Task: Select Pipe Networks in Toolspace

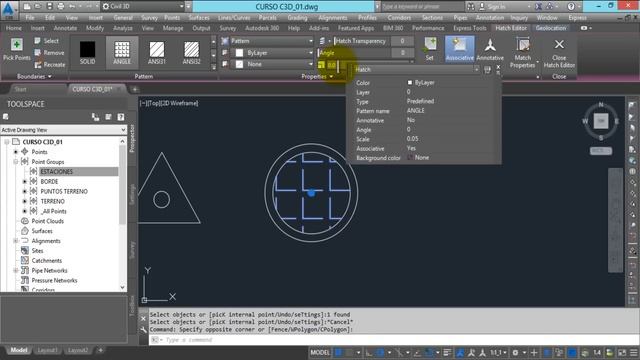Action: (x=49, y=271)
